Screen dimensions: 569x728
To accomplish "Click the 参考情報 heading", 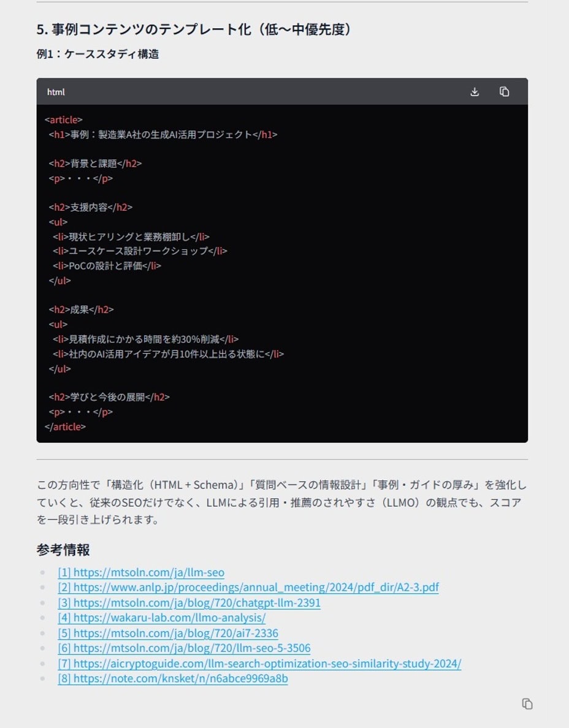I will [63, 550].
